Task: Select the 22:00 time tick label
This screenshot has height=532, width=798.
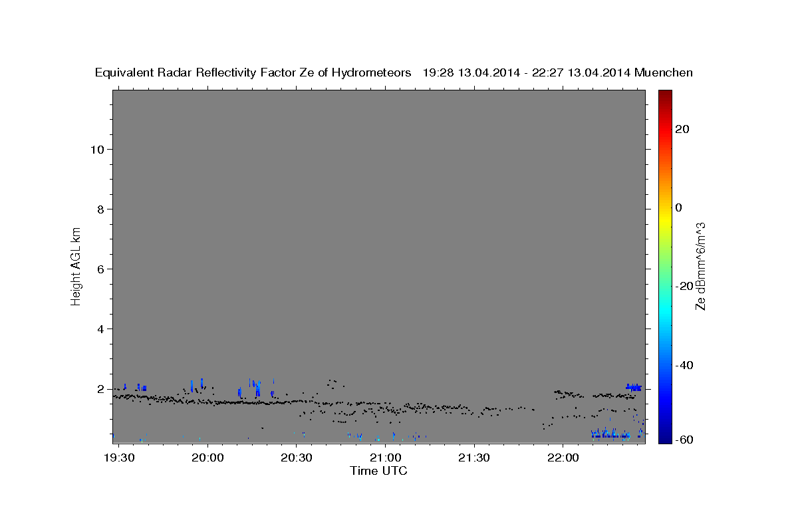Action: (x=563, y=458)
